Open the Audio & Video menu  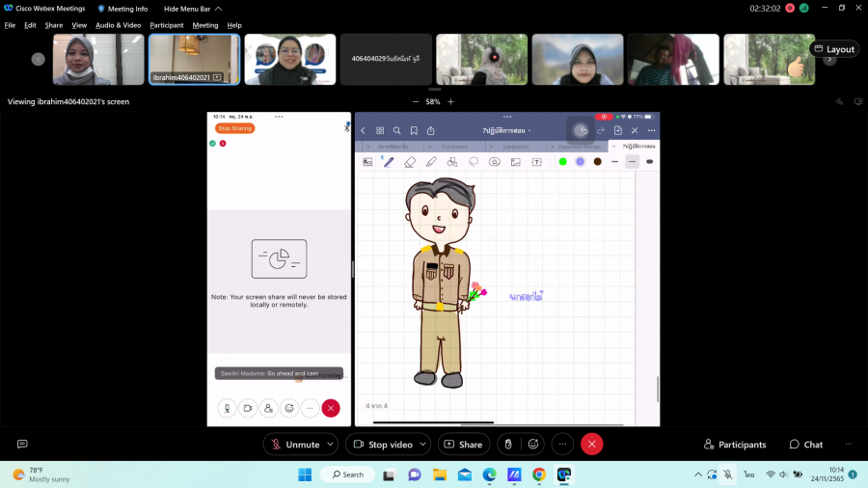coord(118,25)
